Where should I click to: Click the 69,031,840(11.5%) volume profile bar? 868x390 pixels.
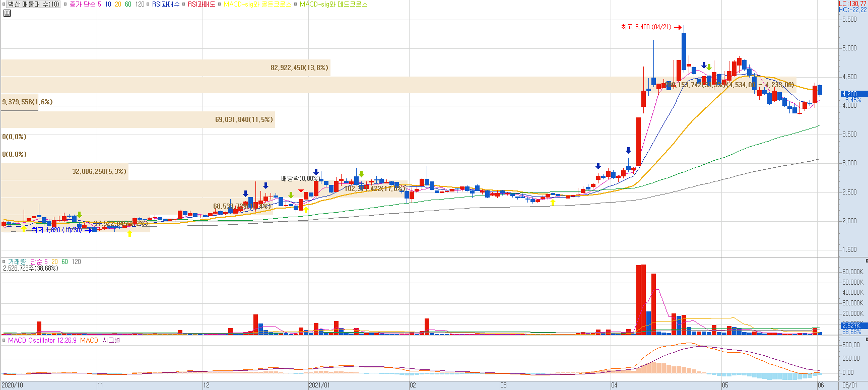[138, 119]
